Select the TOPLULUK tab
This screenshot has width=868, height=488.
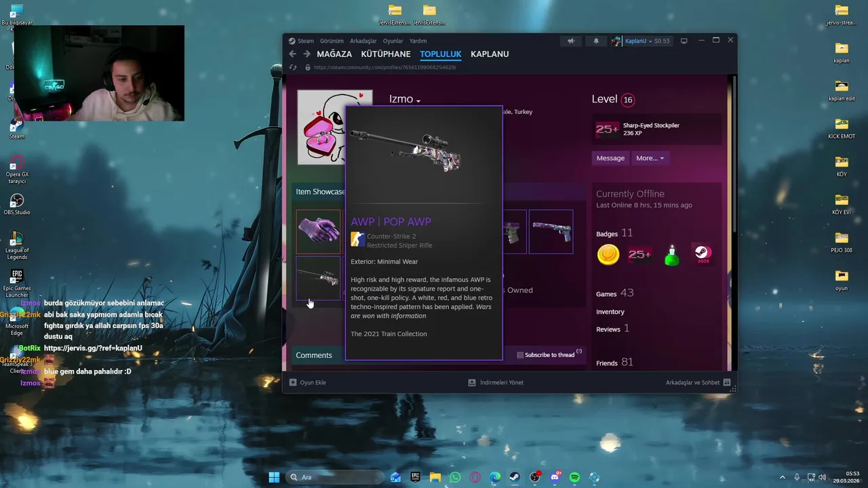pyautogui.click(x=441, y=54)
